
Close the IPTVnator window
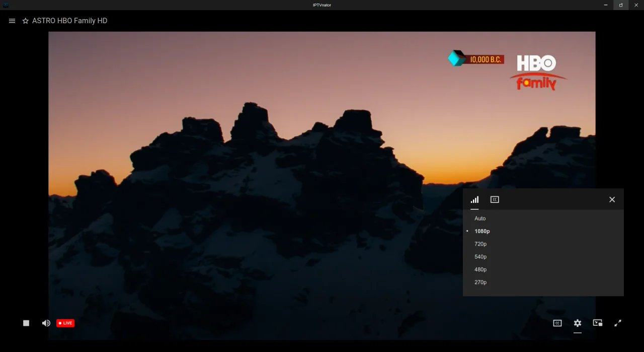pos(636,5)
